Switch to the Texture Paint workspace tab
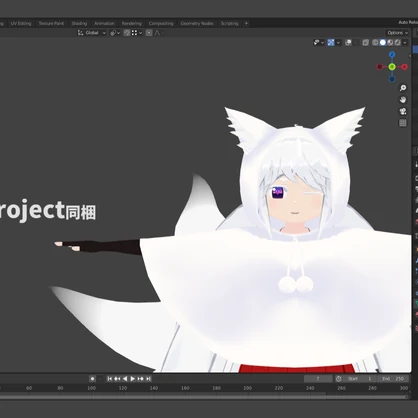418x418 pixels. [x=51, y=23]
